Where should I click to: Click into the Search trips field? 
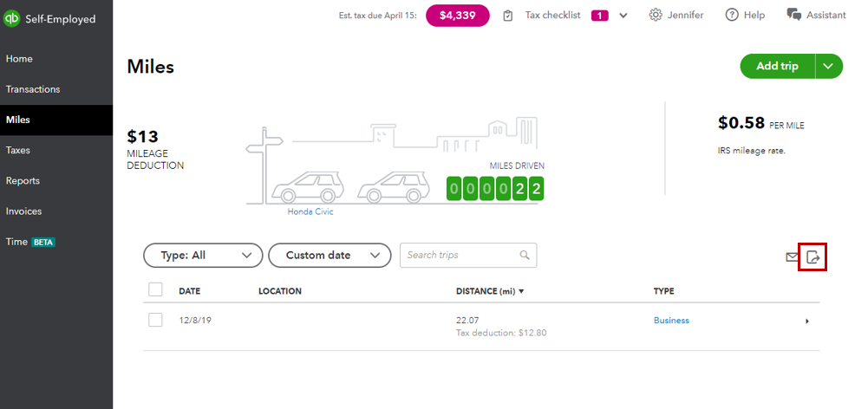coord(468,255)
